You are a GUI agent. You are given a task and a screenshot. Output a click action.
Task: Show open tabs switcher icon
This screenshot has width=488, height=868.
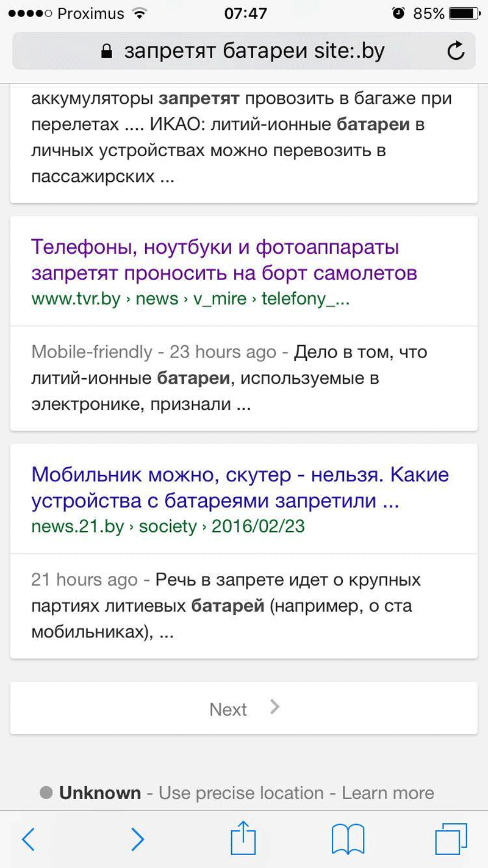pos(451,839)
